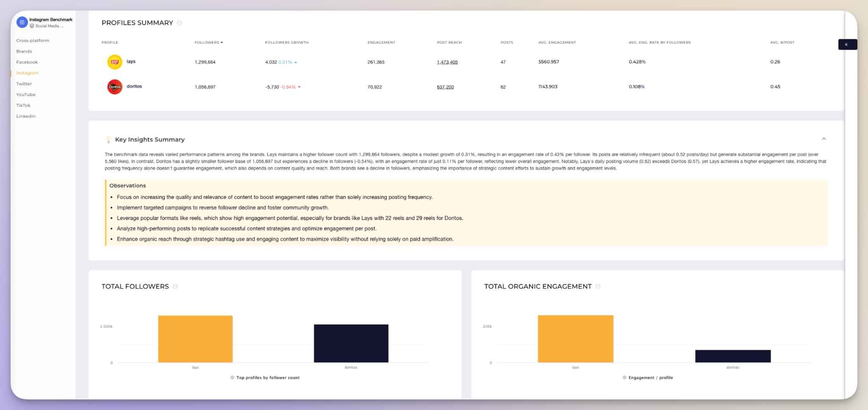Viewport: 868px width, 410px height.
Task: Go to the LinkedIn section
Action: click(x=26, y=116)
